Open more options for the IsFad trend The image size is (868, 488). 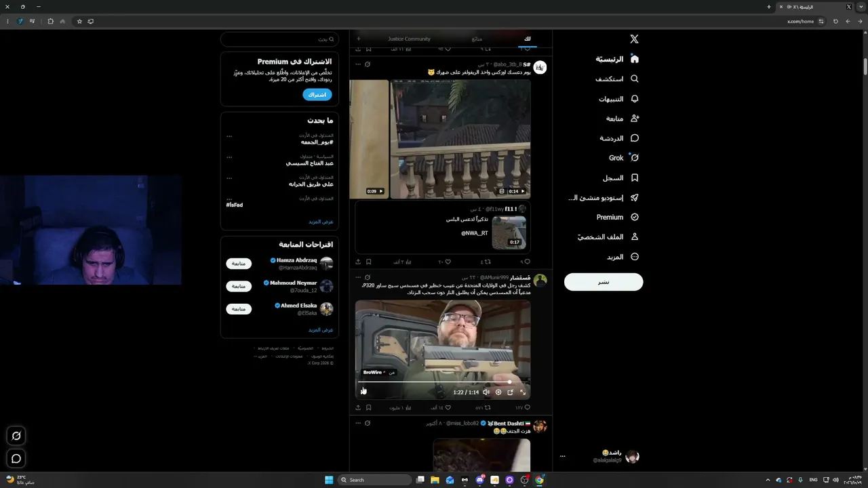click(229, 199)
